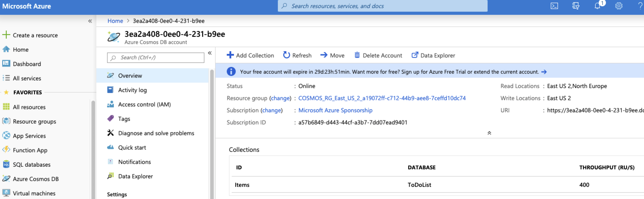This screenshot has width=644, height=199.
Task: Click the Resource groups cube icon
Action: point(6,121)
